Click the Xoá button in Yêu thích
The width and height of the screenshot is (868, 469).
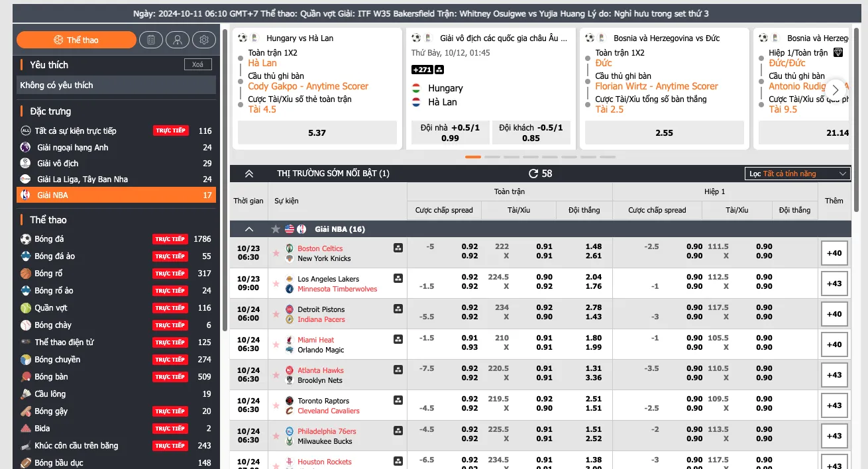(x=198, y=64)
